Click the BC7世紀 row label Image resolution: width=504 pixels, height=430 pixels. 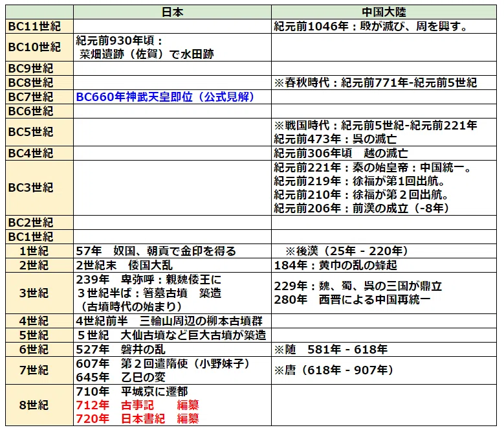(30, 96)
